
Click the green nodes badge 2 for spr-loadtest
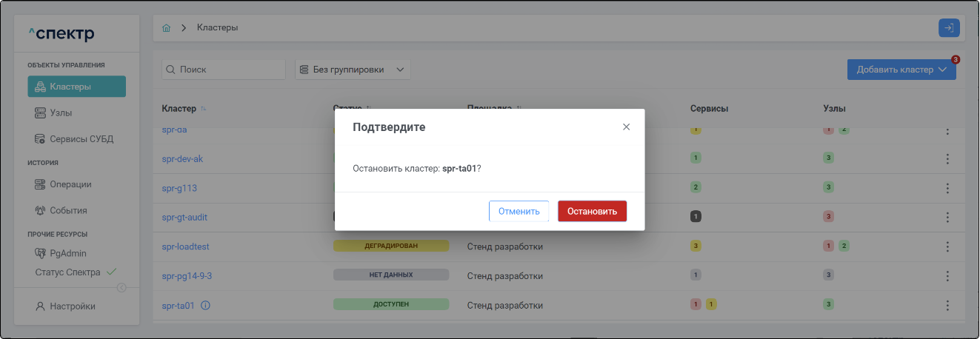pos(844,245)
